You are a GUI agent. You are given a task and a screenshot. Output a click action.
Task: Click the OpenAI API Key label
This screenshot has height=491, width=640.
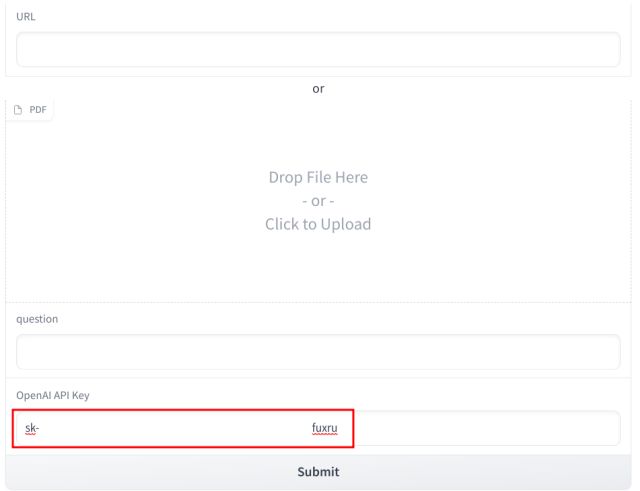pos(53,395)
